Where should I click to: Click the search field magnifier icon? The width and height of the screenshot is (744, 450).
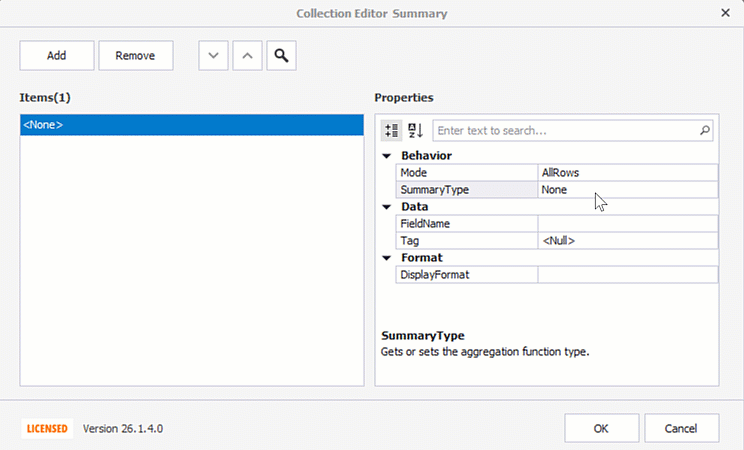[705, 130]
